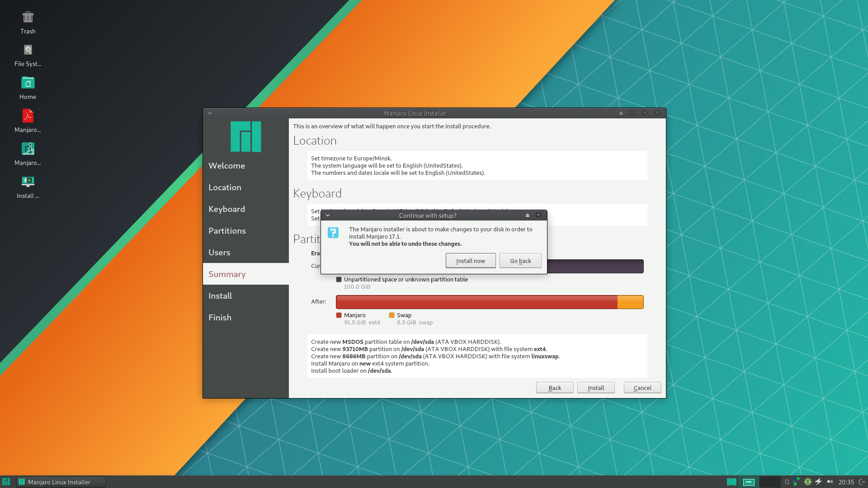The height and width of the screenshot is (488, 868).
Task: Select the Keyboard step in sidebar
Action: tap(246, 209)
